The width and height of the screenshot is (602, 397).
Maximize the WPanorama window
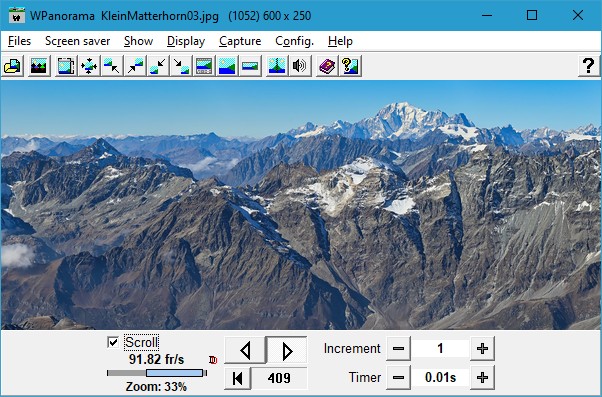point(532,16)
